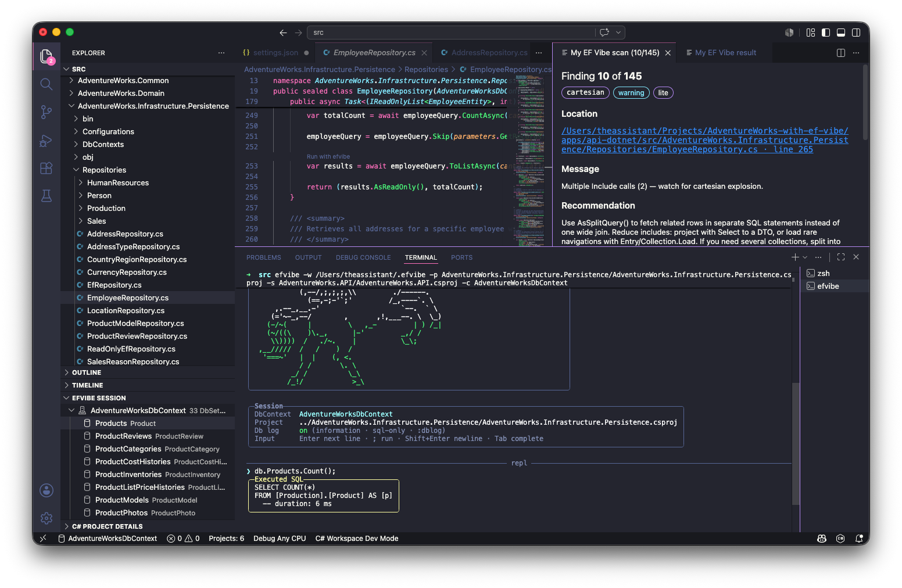This screenshot has height=588, width=902.
Task: Click the Copilot status bar icon
Action: pos(822,539)
